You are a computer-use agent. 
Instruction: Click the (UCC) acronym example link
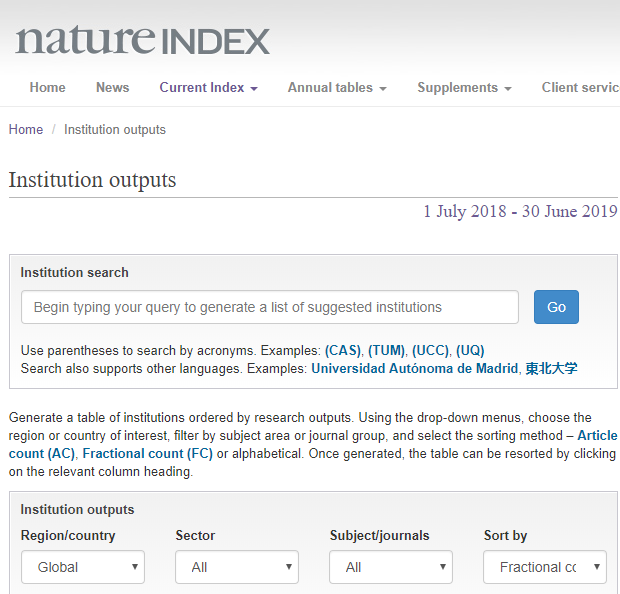430,351
